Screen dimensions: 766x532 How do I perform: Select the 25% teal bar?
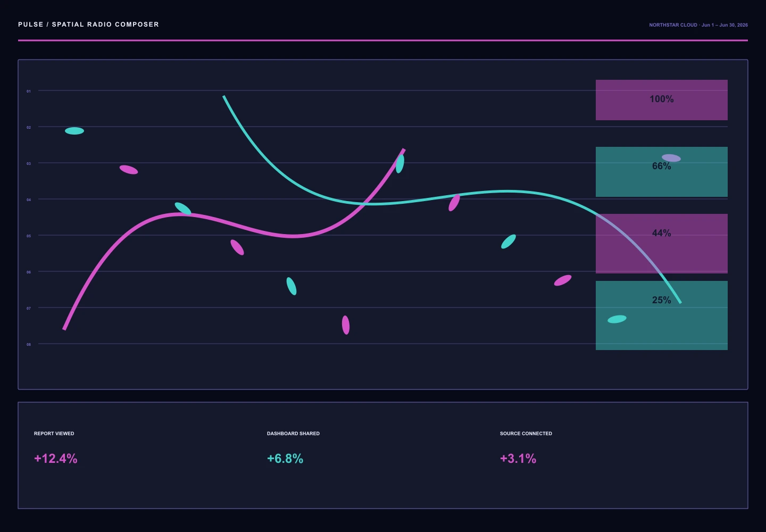tap(662, 315)
